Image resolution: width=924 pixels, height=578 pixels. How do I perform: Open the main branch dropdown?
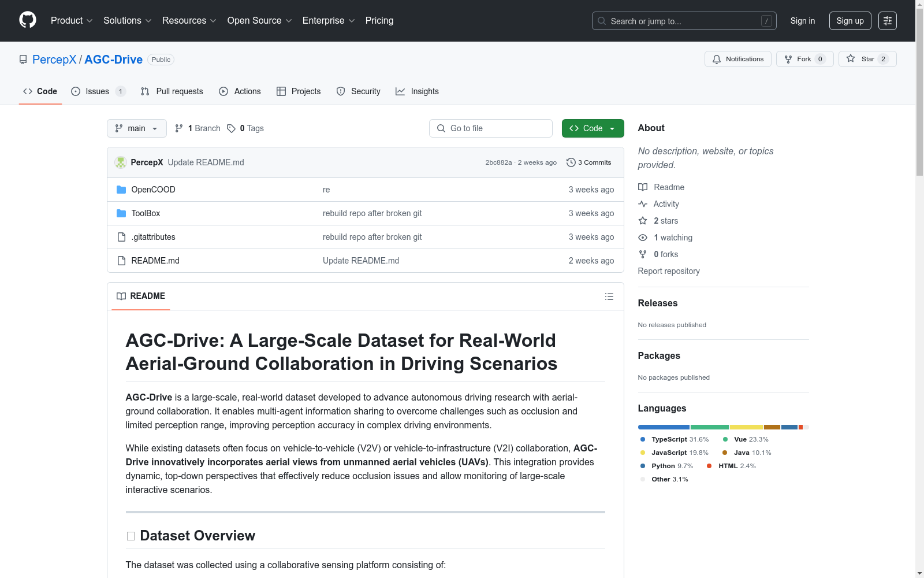(x=136, y=128)
